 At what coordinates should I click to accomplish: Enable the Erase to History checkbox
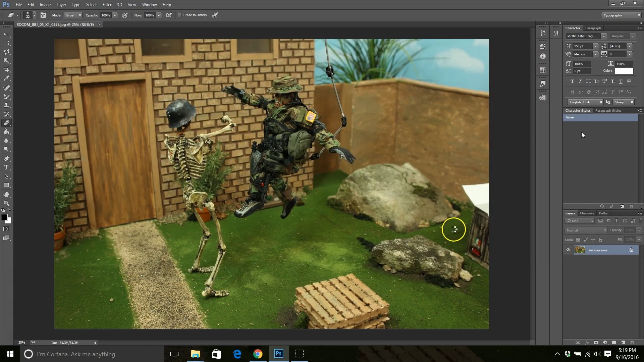click(x=179, y=15)
